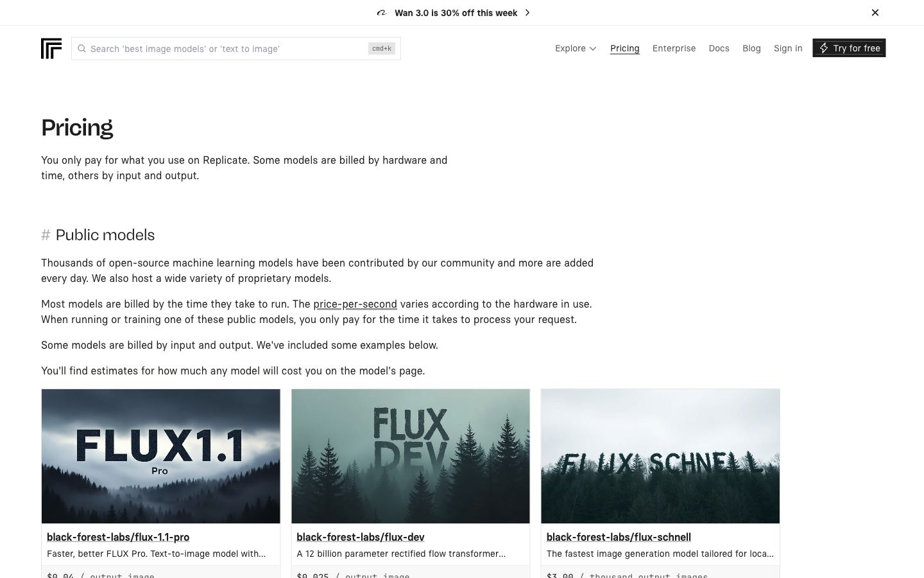
Task: Click the hash anchor beside Public models
Action: (x=46, y=235)
